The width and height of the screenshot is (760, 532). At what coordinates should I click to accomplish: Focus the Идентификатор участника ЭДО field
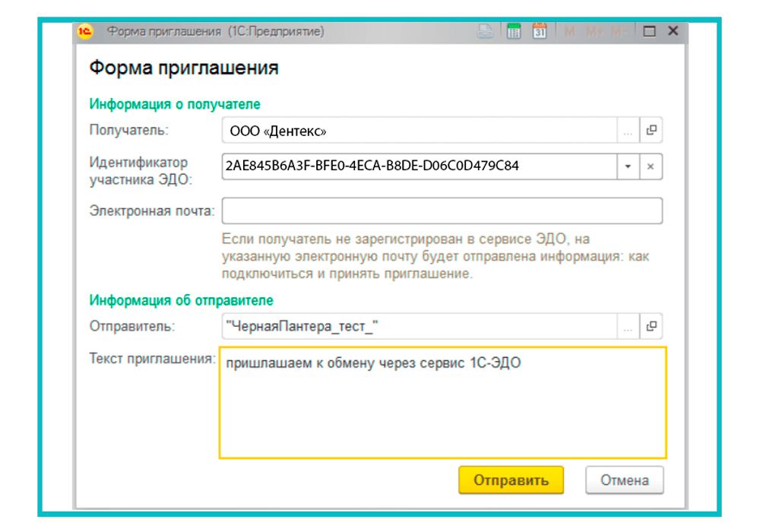click(x=420, y=166)
